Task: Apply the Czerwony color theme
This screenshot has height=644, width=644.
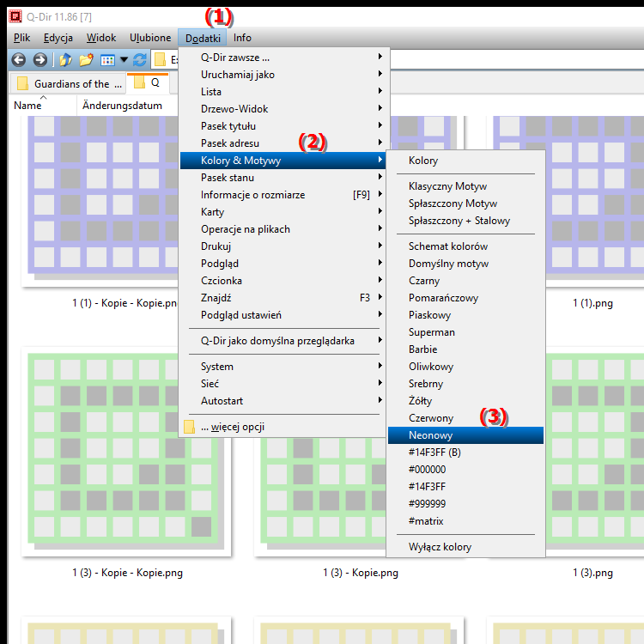Action: point(465,418)
